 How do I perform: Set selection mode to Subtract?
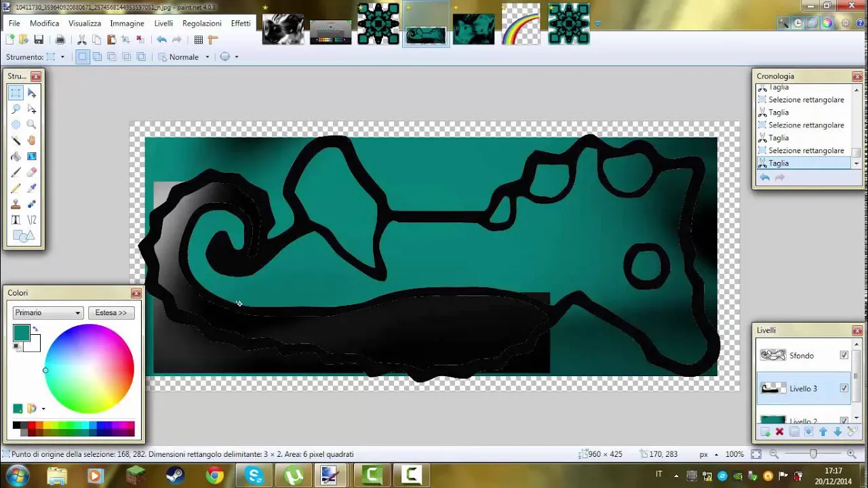coord(112,57)
